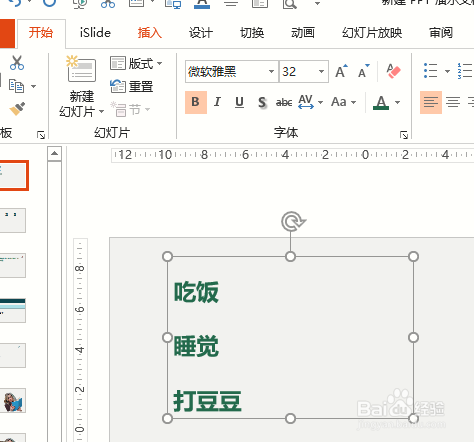Open the 幻灯片放映 tab
The width and height of the screenshot is (474, 442).
point(372,33)
